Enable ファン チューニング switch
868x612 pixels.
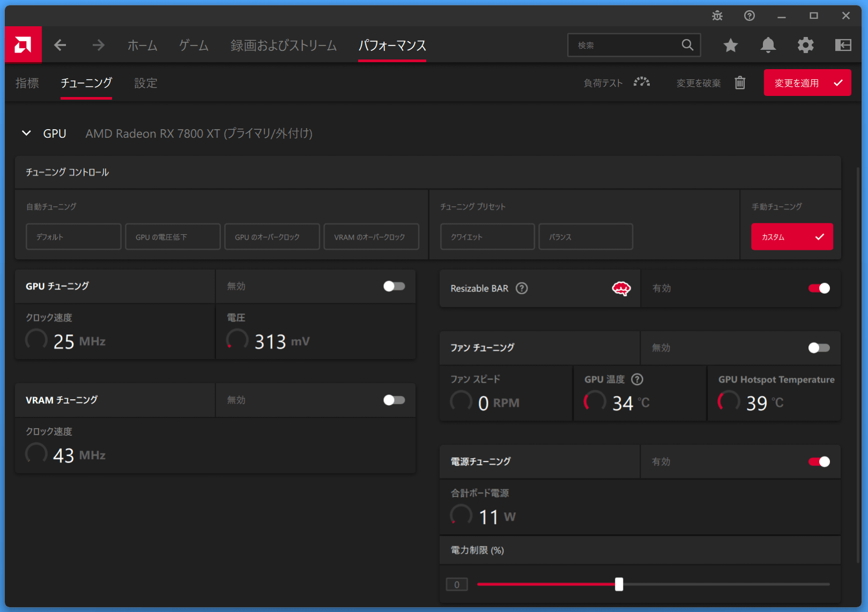819,348
